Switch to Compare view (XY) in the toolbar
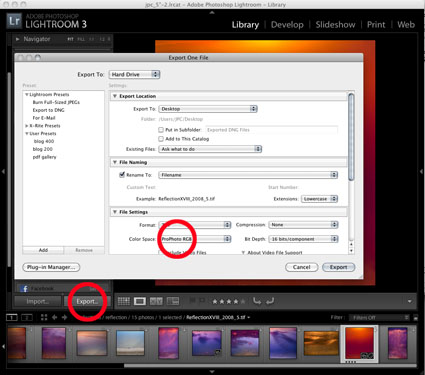The image size is (425, 375). 156,301
